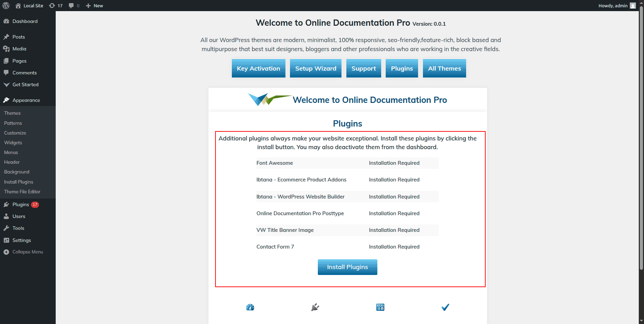Open Theme File Editor submenu item
Screen dimensions: 644x324
tap(22, 192)
